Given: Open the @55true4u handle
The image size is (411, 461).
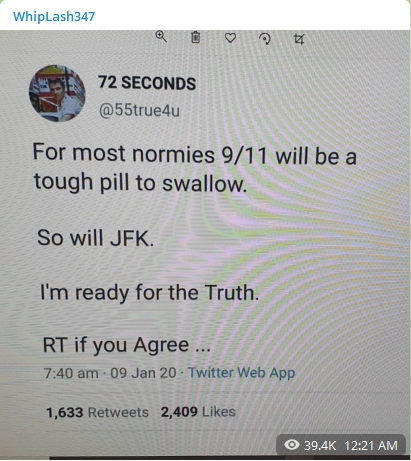Looking at the screenshot, I should click(139, 110).
